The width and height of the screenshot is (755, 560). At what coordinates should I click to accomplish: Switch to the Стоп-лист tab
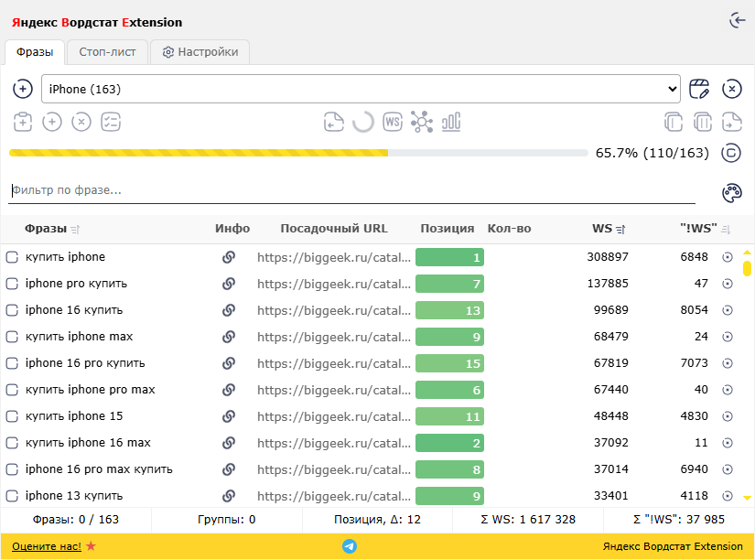pos(107,52)
